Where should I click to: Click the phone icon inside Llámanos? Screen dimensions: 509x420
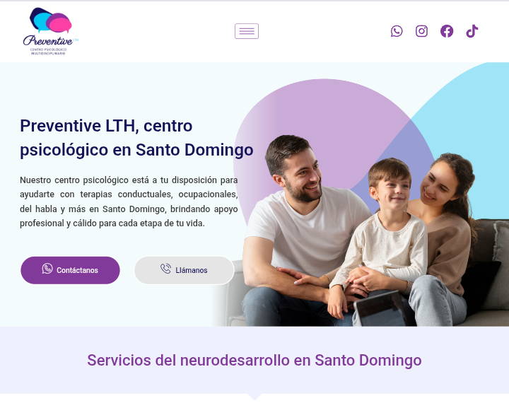(x=165, y=269)
